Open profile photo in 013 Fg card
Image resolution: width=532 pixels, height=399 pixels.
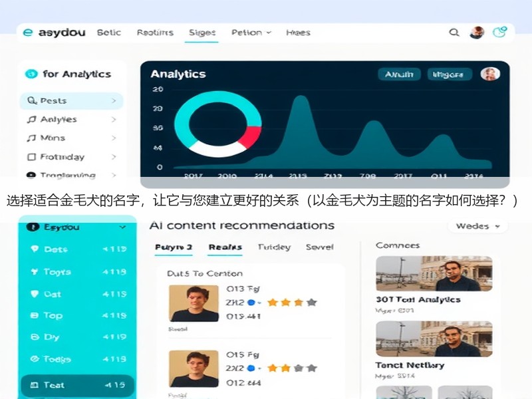tap(194, 304)
